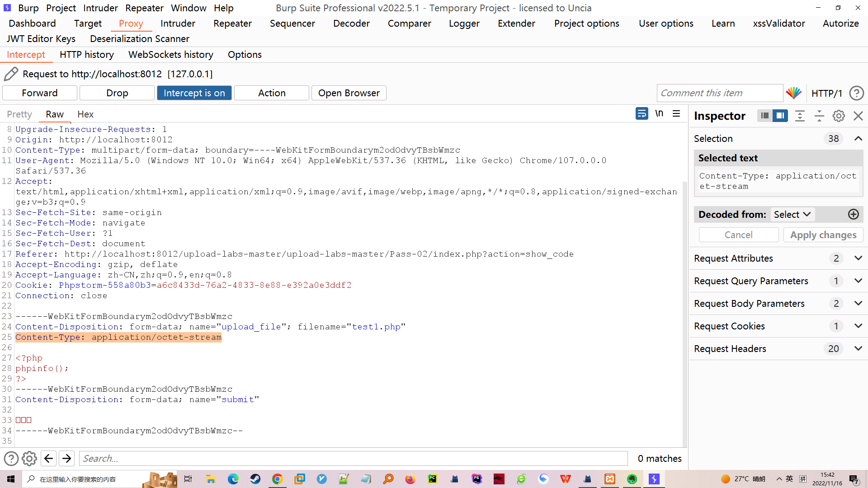Open the Repeater main tab

pos(232,23)
